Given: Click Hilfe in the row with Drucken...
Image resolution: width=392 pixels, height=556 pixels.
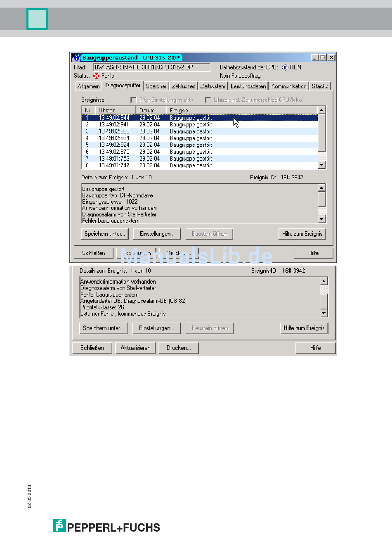Looking at the screenshot, I should click(315, 348).
